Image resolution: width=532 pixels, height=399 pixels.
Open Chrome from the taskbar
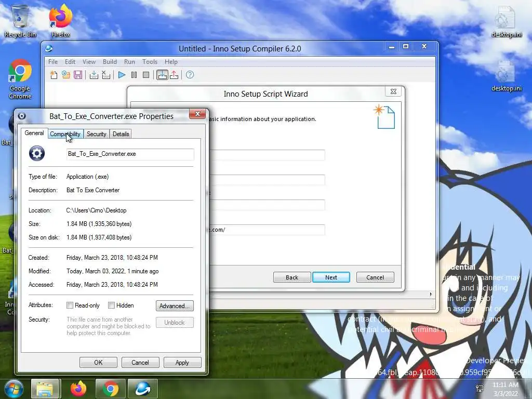pos(111,389)
